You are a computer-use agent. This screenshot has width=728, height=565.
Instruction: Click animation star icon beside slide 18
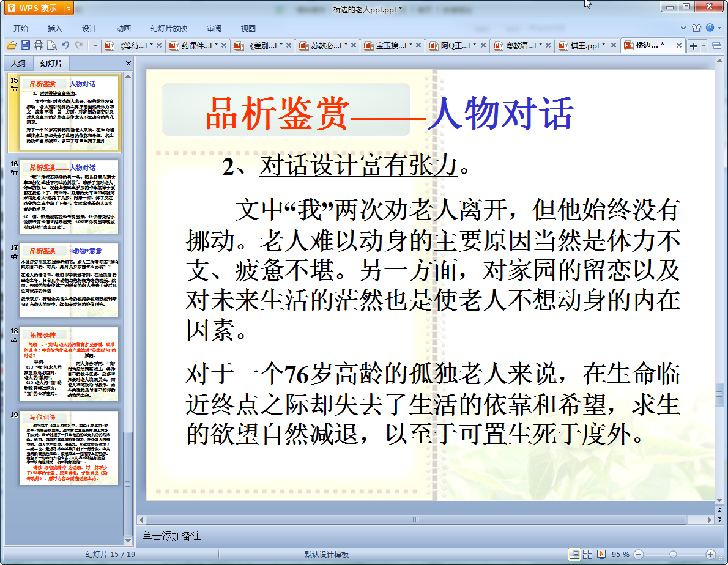(14, 339)
